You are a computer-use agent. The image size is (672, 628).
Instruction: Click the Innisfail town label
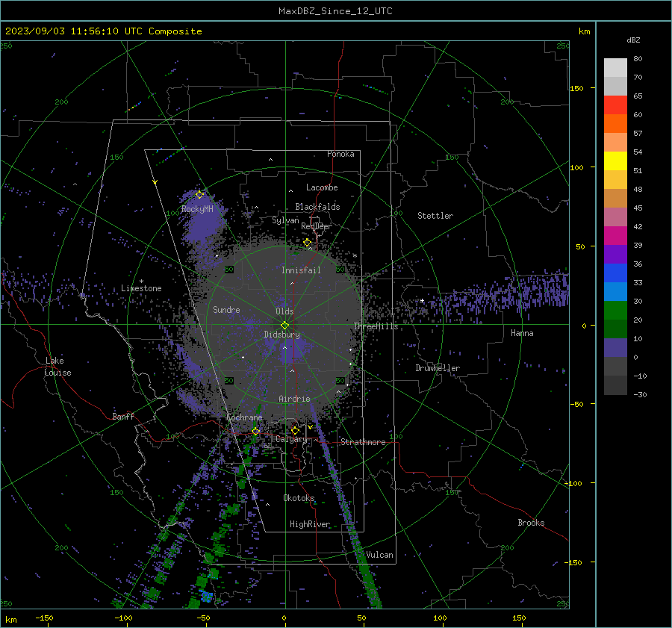pos(301,270)
